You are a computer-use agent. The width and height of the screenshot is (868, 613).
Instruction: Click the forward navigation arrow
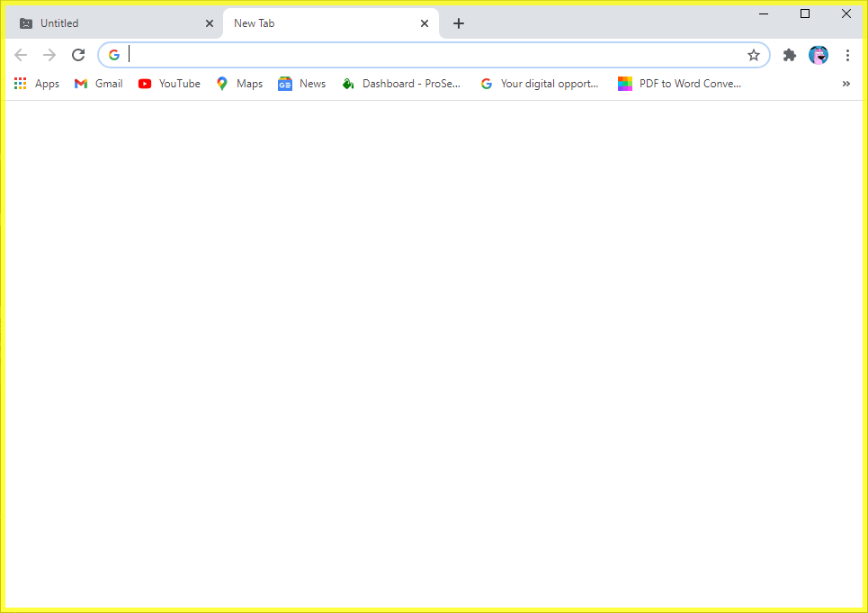(49, 54)
